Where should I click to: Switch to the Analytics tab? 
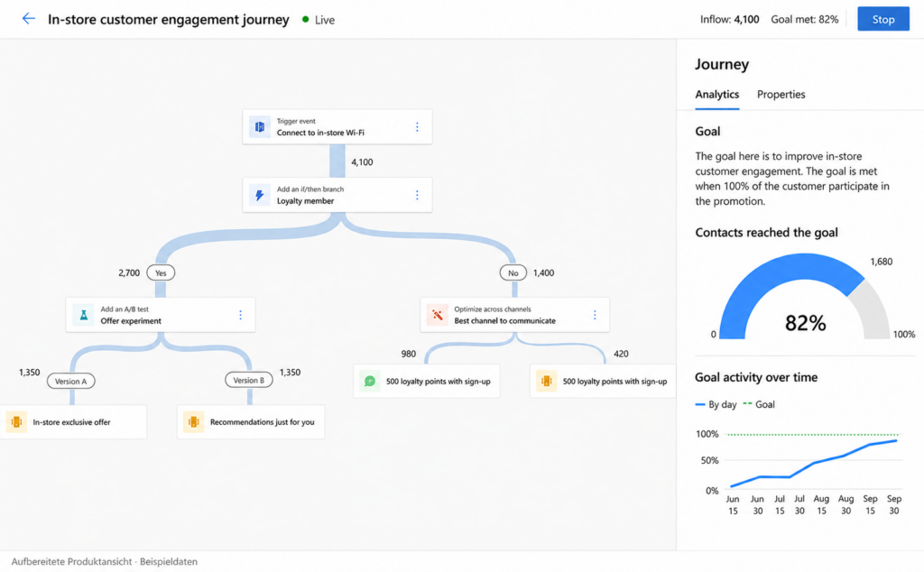[716, 94]
